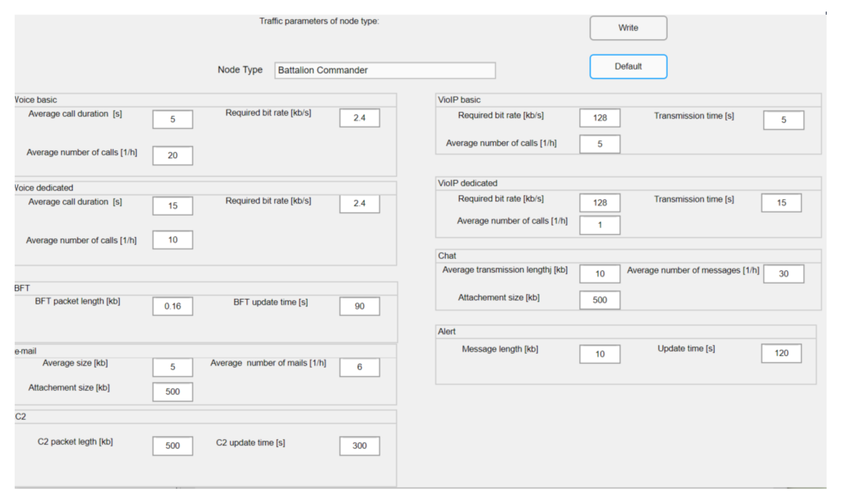Click the BFT update time field
The height and width of the screenshot is (504, 841).
[359, 306]
